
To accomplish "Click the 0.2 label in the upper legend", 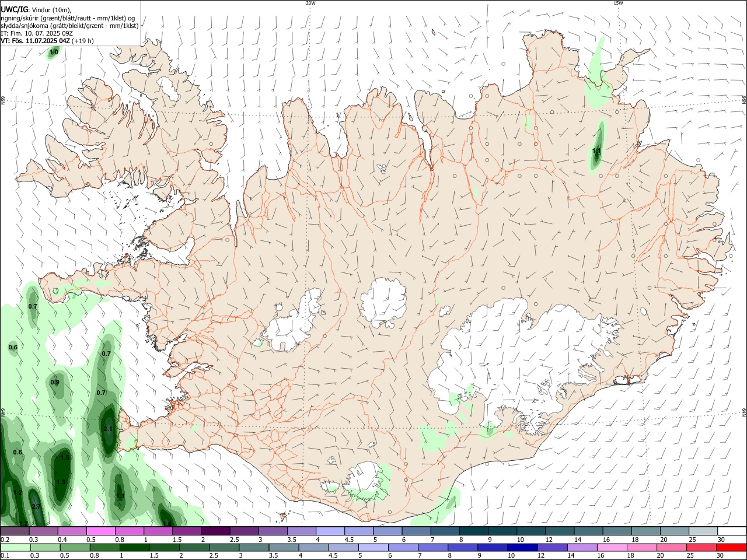I will coord(5,540).
